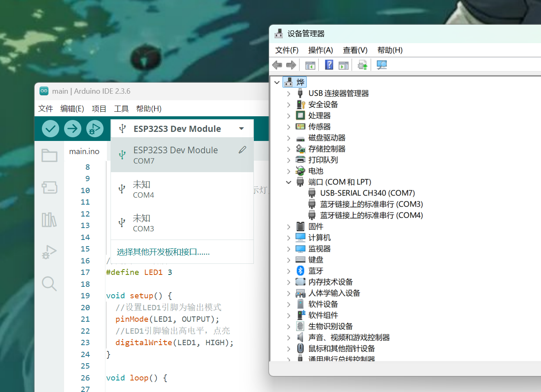Select the 生物识别设备 category row

330,326
